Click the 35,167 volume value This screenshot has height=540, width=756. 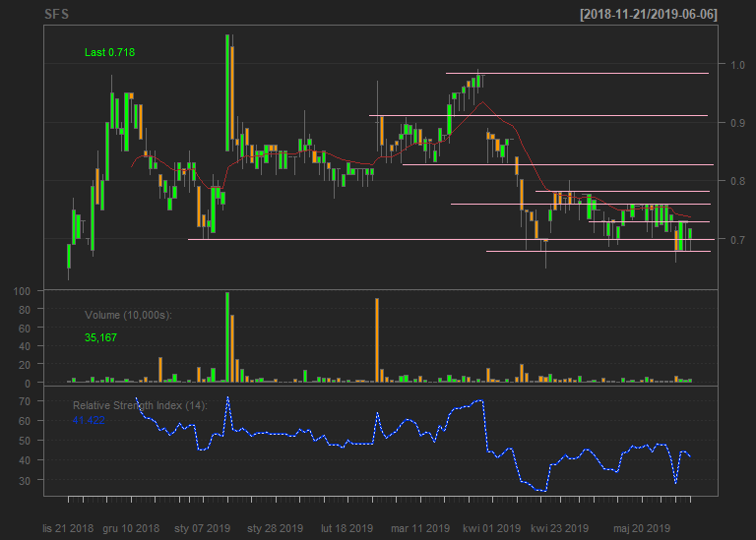(x=100, y=337)
